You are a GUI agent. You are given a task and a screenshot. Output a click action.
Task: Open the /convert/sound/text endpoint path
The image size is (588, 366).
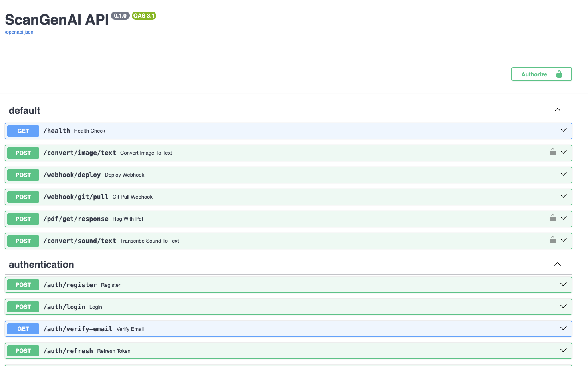point(79,241)
